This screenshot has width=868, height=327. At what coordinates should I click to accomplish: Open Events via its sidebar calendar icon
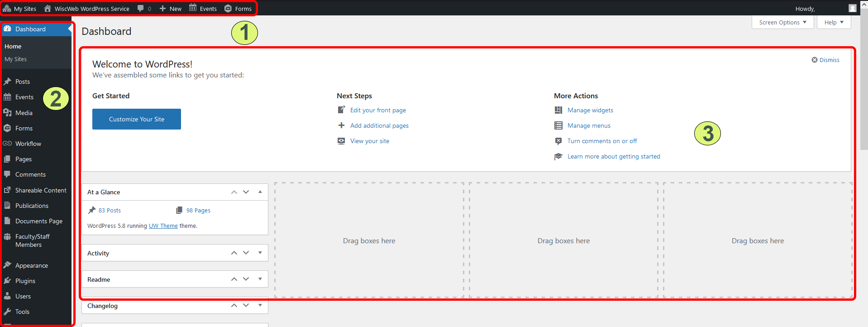point(7,97)
